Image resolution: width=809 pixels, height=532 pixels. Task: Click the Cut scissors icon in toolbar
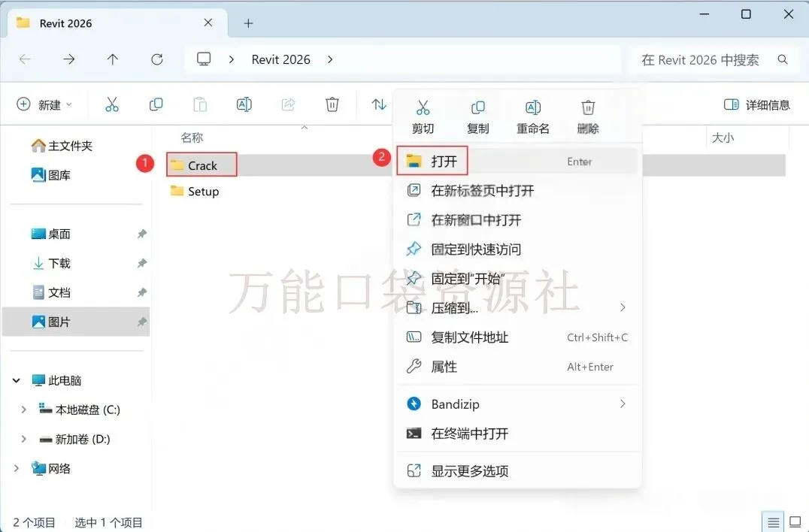(x=112, y=104)
